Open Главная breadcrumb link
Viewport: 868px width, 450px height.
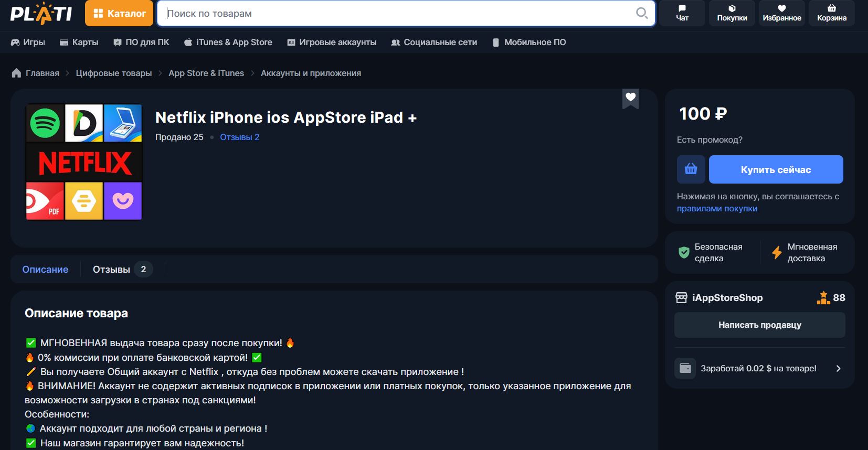pyautogui.click(x=43, y=73)
